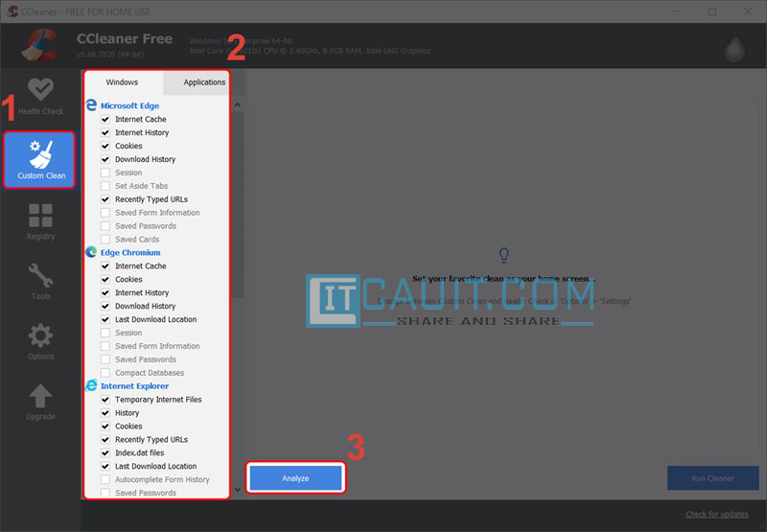This screenshot has height=532, width=767.
Task: Open the Tools wrench section
Action: coord(40,282)
